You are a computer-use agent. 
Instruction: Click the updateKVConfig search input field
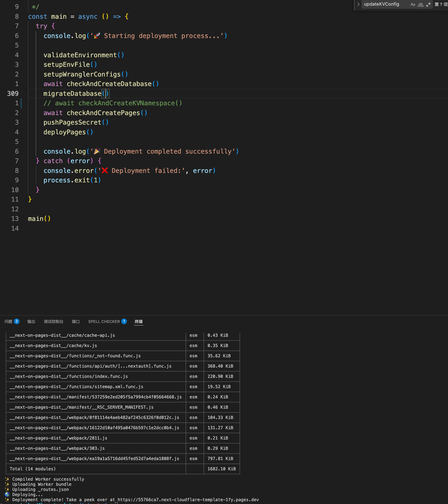pos(384,4)
